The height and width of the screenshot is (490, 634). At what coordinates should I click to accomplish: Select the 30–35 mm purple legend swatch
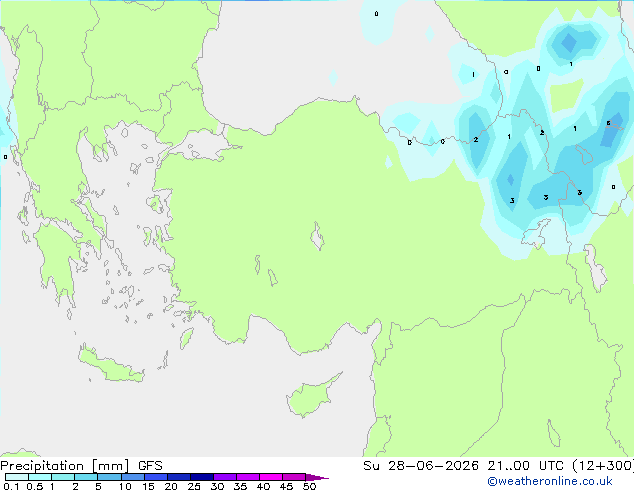(x=225, y=477)
